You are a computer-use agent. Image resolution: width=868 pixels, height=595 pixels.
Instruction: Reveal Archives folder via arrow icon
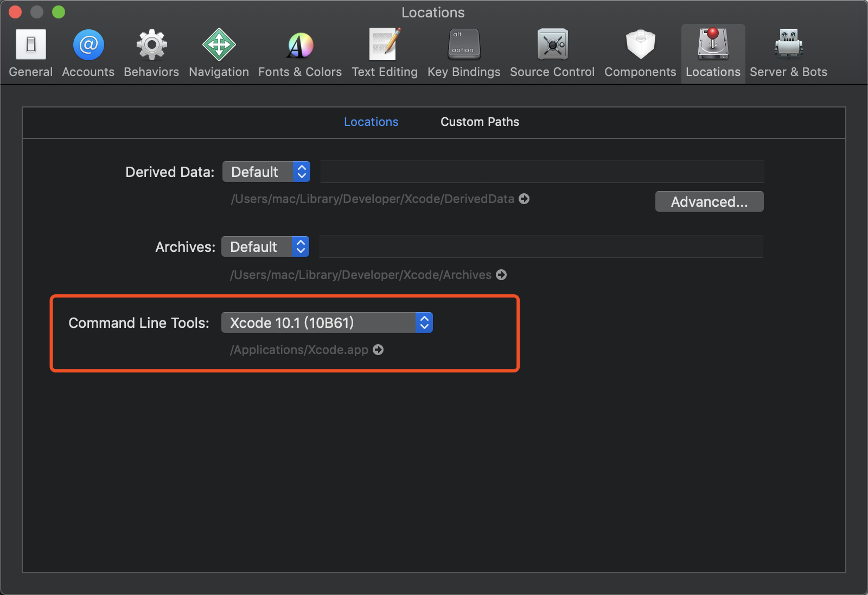click(x=501, y=275)
